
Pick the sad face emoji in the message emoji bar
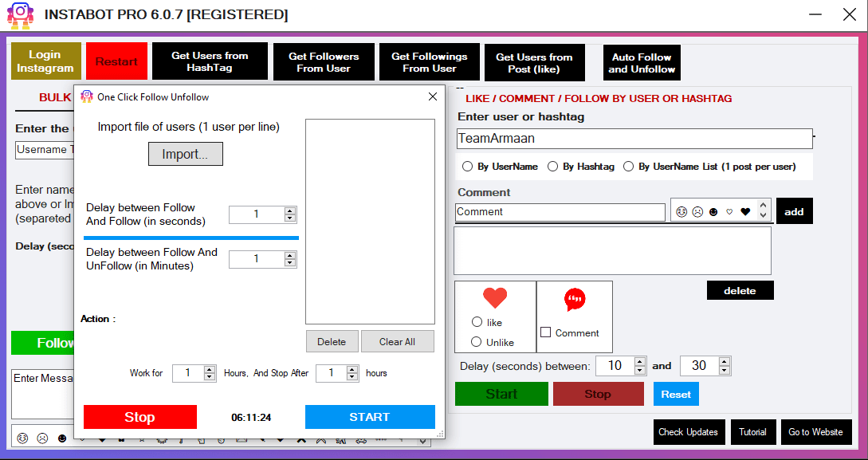coord(42,438)
